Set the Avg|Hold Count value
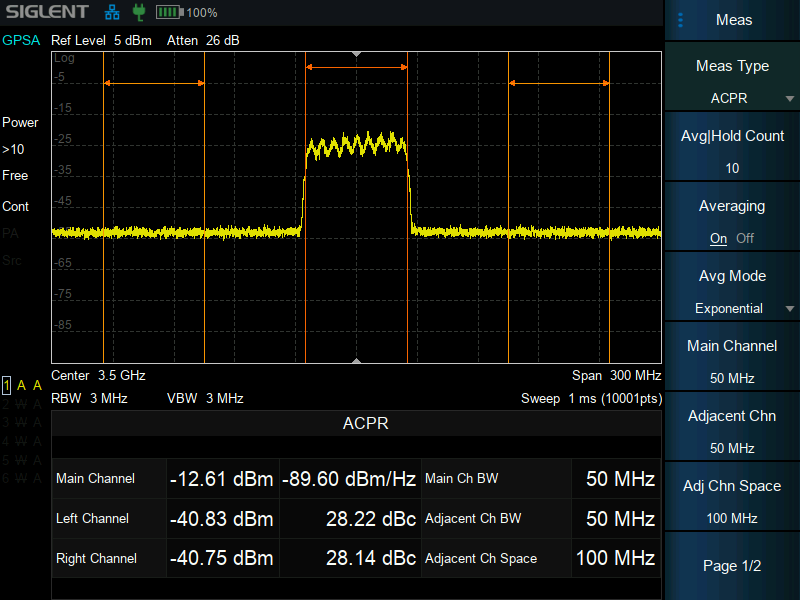This screenshot has height=600, width=800. click(x=732, y=147)
